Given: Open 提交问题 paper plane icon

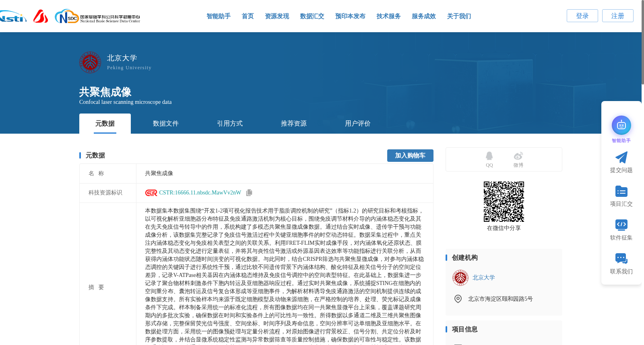Looking at the screenshot, I should pyautogui.click(x=621, y=157).
